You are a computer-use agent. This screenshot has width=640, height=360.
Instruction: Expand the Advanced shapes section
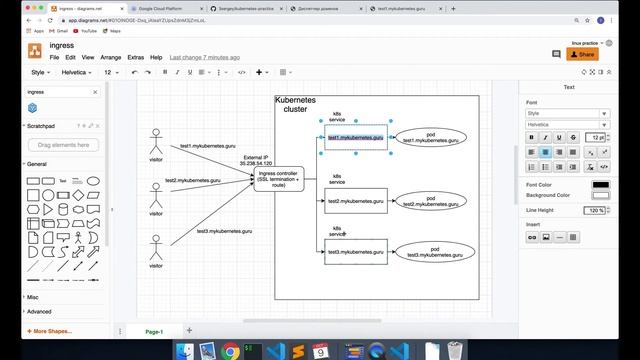(39, 311)
